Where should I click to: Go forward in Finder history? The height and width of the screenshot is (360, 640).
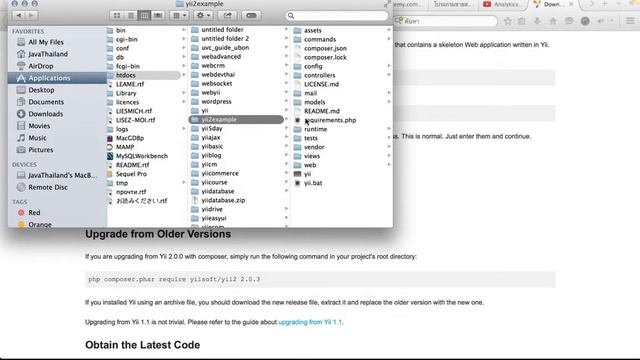click(31, 16)
